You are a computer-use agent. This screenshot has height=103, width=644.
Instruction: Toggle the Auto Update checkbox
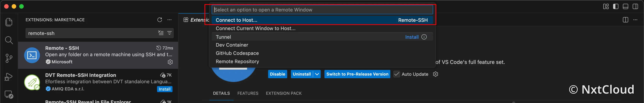397,74
